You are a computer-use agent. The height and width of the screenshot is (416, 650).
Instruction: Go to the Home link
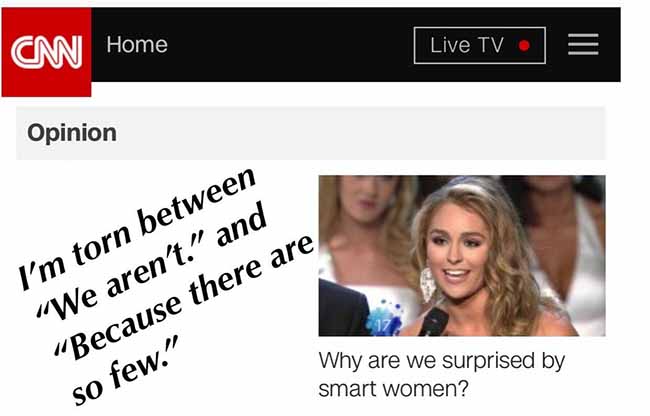[x=137, y=44]
